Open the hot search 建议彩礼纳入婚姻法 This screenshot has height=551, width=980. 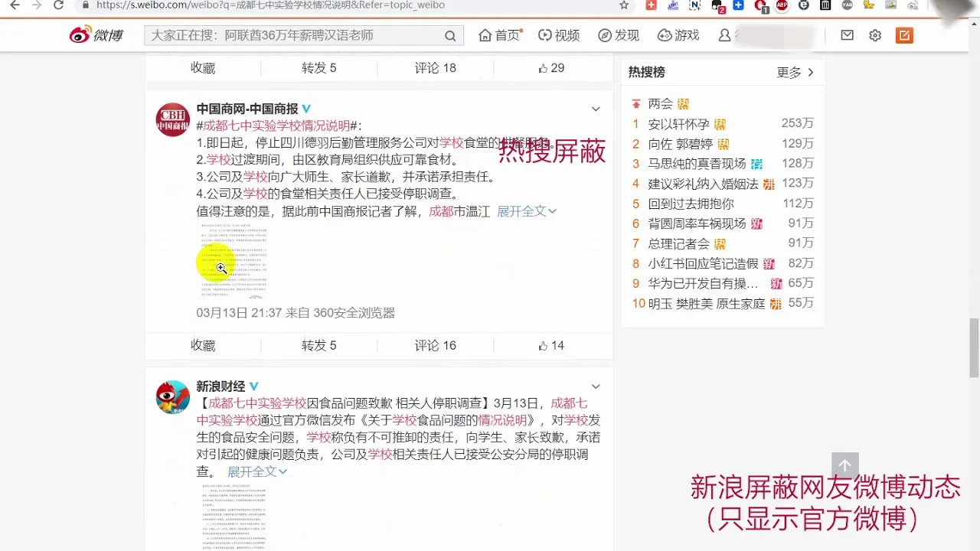(703, 184)
